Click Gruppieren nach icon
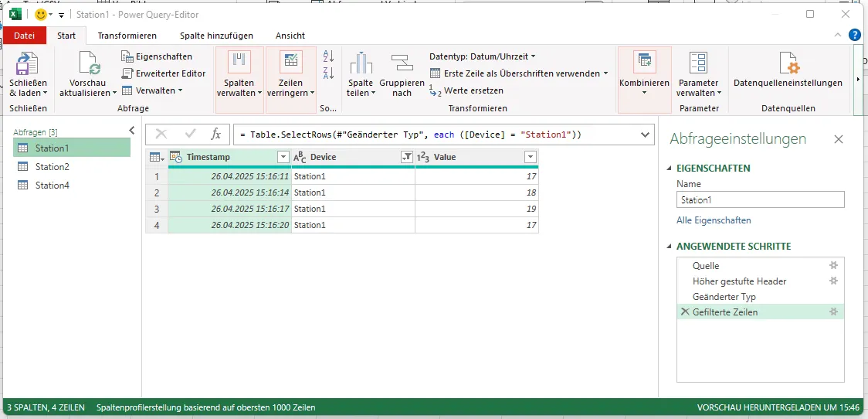This screenshot has height=419, width=868. 402,63
